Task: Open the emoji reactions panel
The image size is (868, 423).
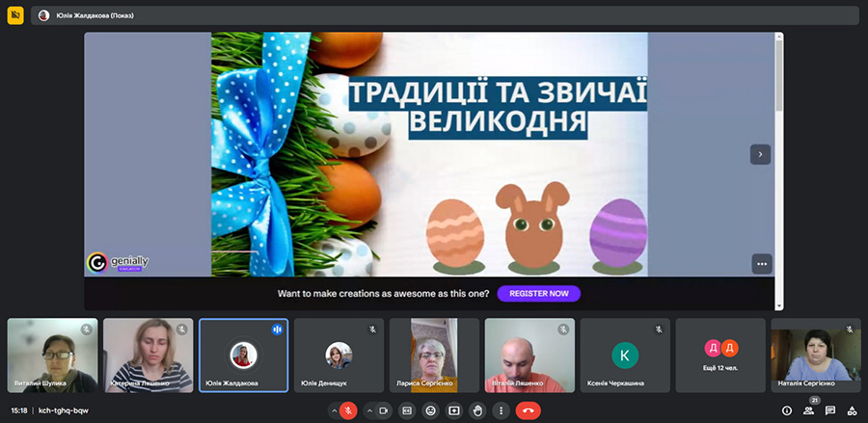Action: pyautogui.click(x=431, y=410)
